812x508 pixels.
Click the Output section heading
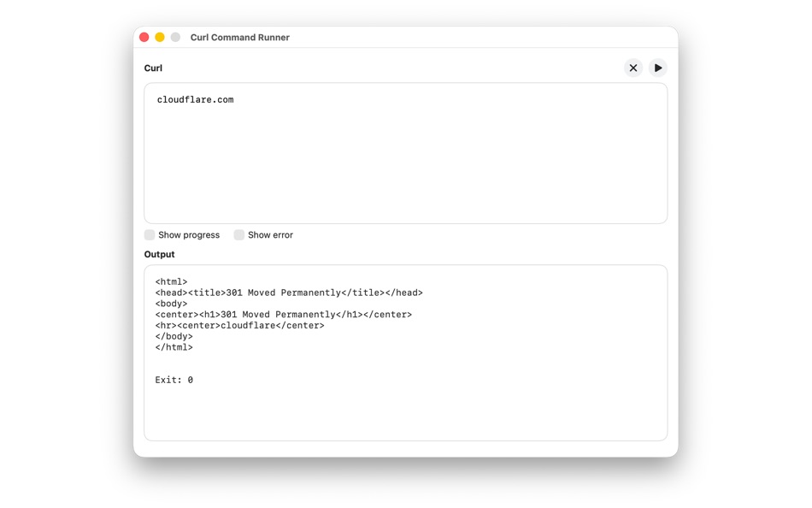coord(159,254)
